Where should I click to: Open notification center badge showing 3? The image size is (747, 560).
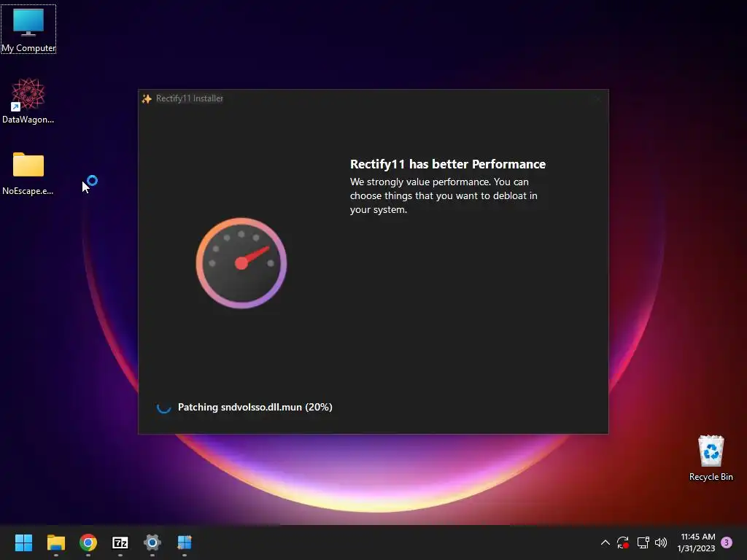727,542
